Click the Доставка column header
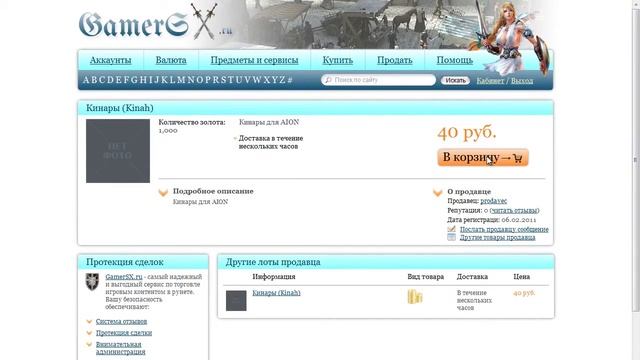 [472, 277]
